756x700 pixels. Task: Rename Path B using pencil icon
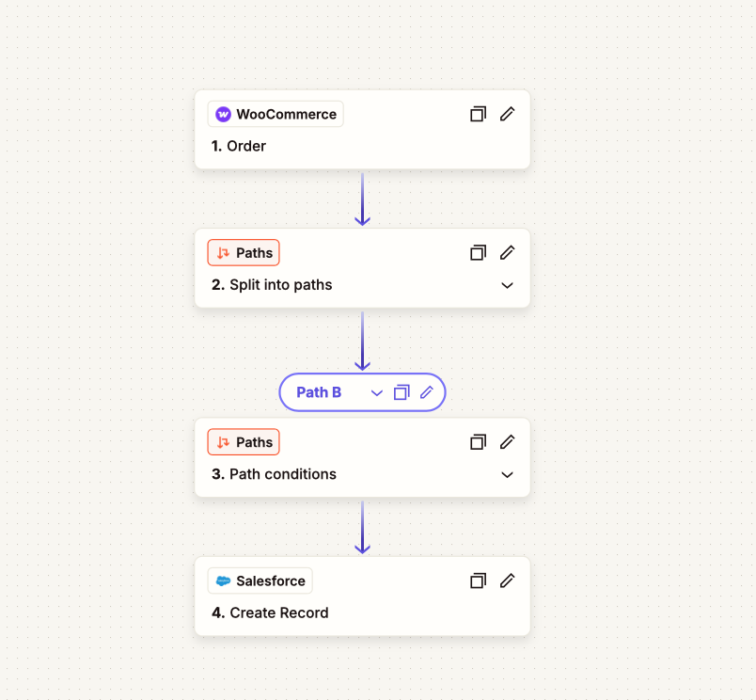click(x=427, y=392)
